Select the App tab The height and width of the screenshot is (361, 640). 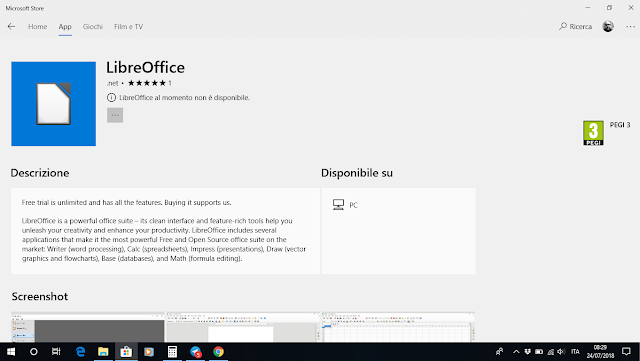65,27
